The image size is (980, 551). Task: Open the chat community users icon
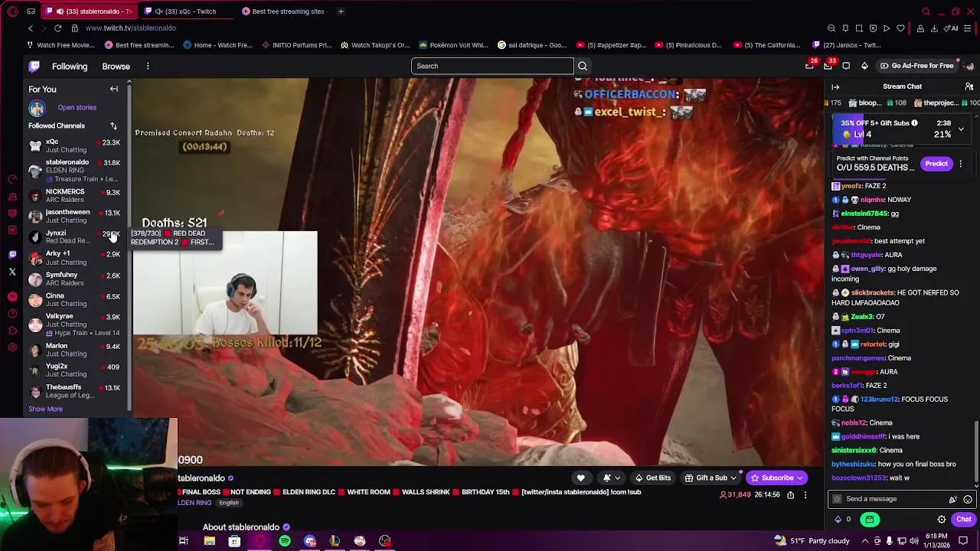click(x=969, y=86)
